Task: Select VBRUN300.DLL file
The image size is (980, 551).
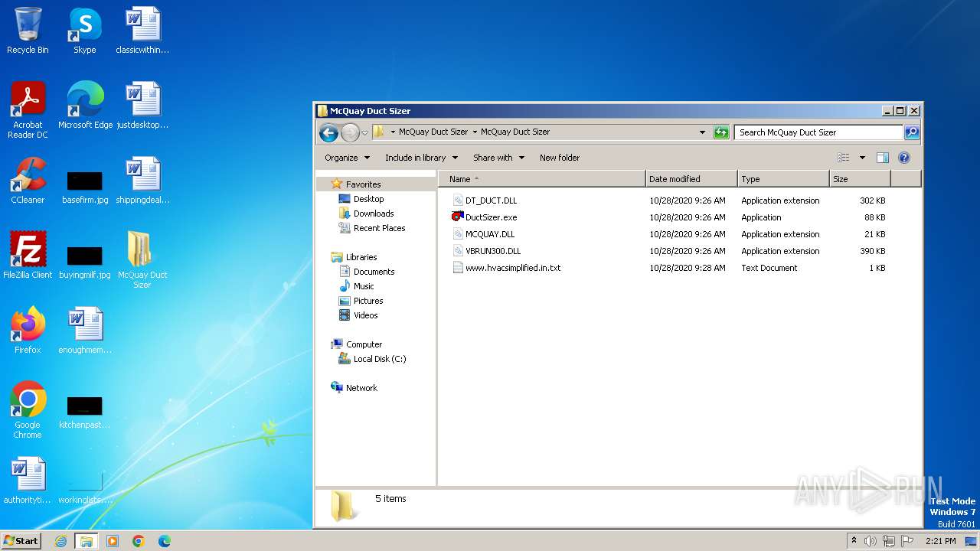Action: [x=492, y=251]
